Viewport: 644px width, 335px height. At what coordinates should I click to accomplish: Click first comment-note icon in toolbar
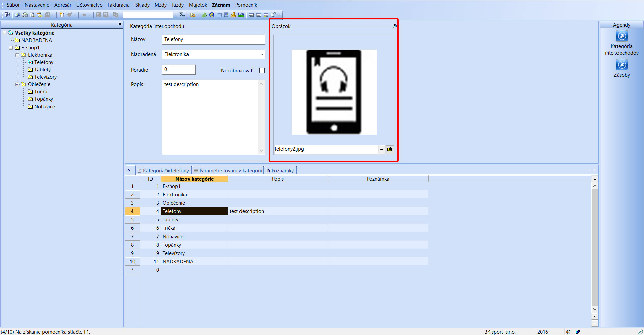tap(251, 15)
